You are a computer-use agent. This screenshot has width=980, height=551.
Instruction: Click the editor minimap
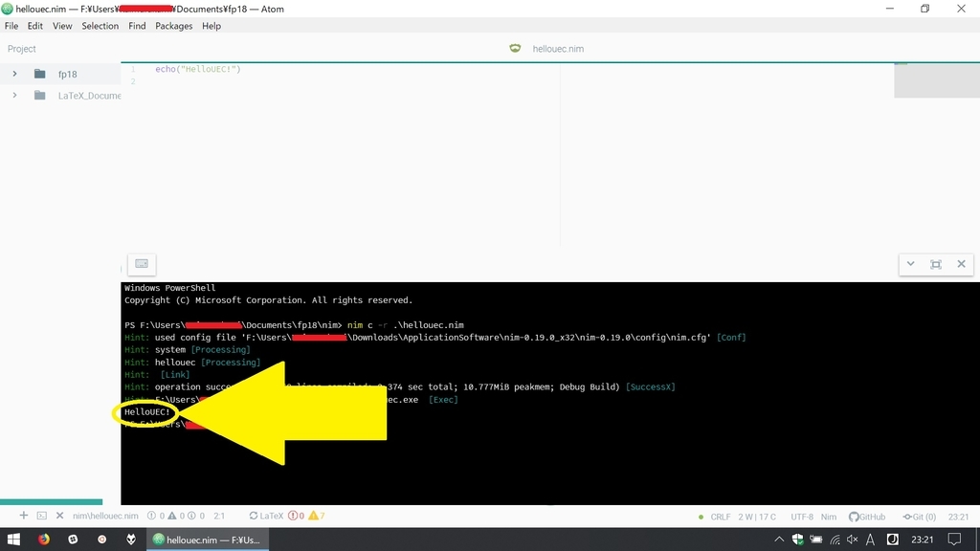tap(936, 80)
